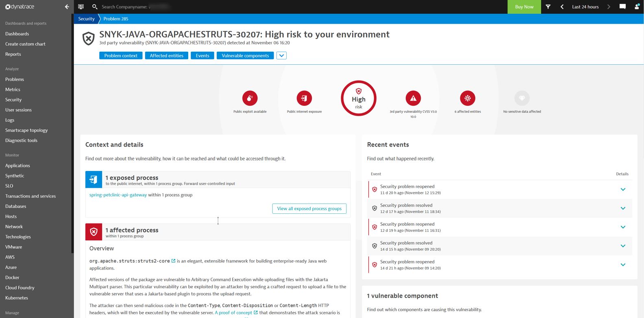
Task: Open the filter funnel icon
Action: click(x=548, y=7)
